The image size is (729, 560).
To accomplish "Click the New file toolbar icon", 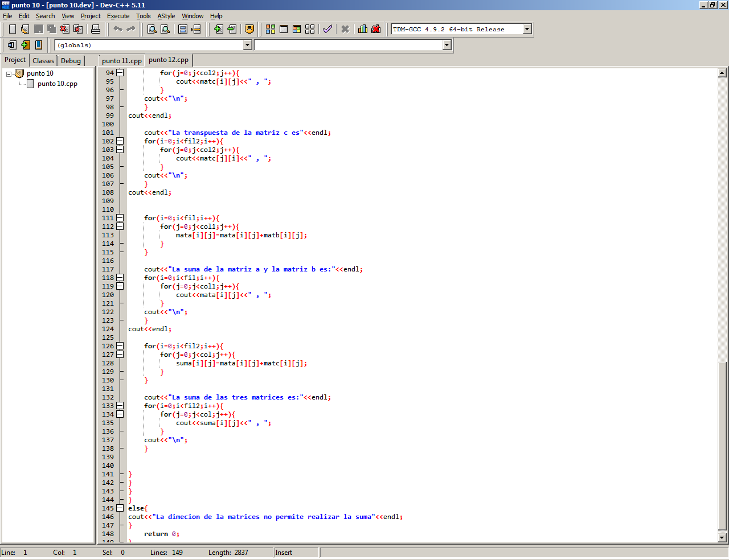I will click(x=12, y=29).
